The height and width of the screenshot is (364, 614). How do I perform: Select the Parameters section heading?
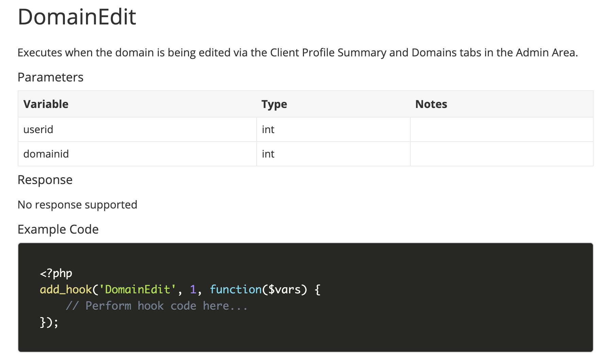click(x=50, y=77)
